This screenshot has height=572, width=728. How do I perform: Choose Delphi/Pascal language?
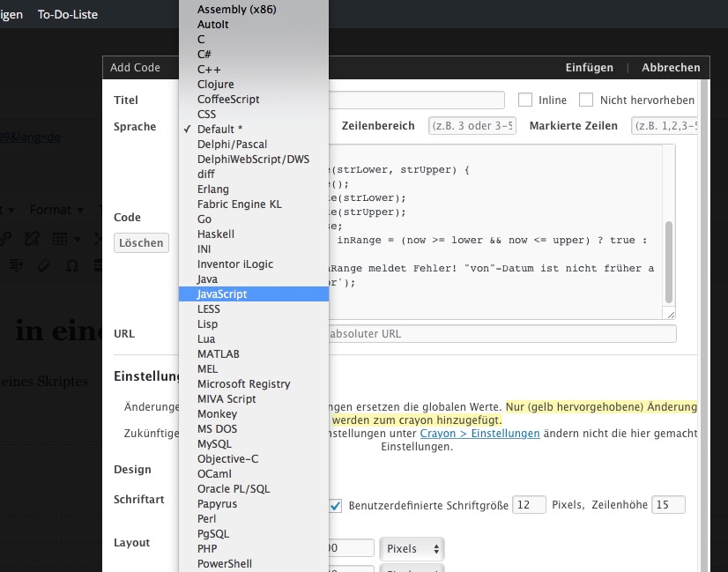coord(254,144)
